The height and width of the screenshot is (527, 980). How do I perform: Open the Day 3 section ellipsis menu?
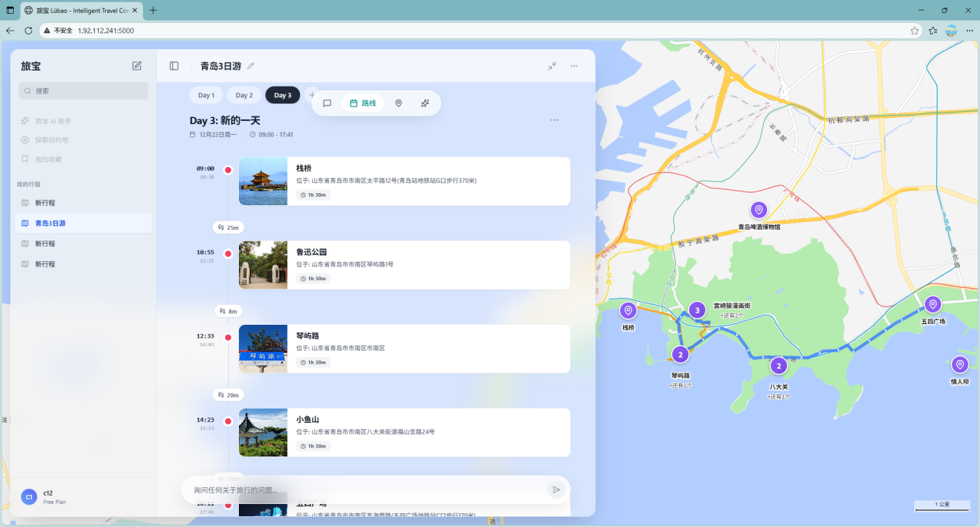[554, 120]
